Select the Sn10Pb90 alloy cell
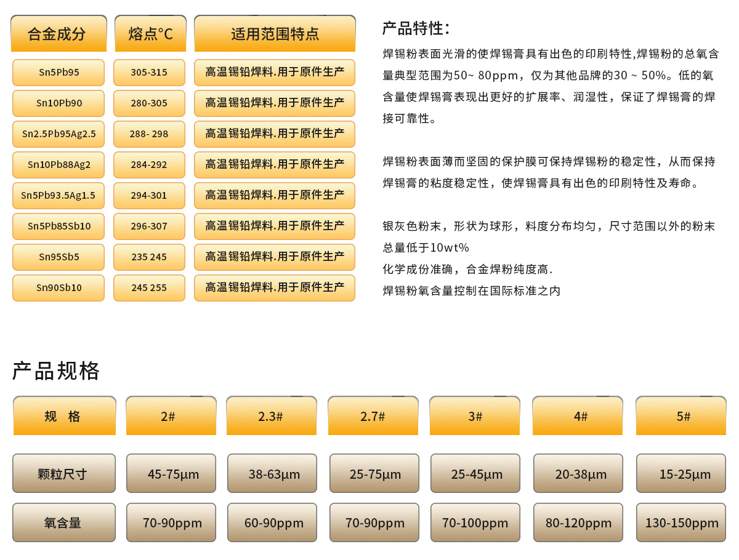Viewport: 739px width, 560px height. tap(58, 103)
